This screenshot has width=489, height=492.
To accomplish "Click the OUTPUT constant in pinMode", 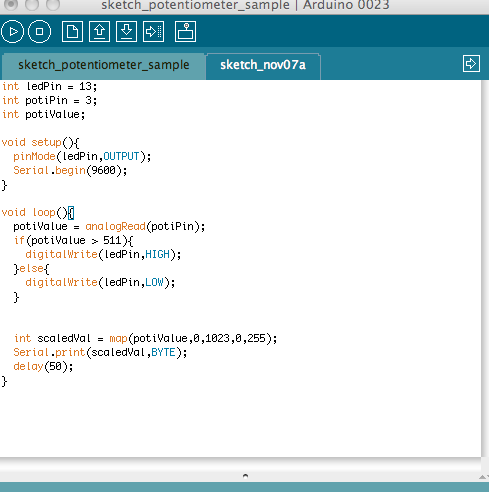I will [121, 156].
